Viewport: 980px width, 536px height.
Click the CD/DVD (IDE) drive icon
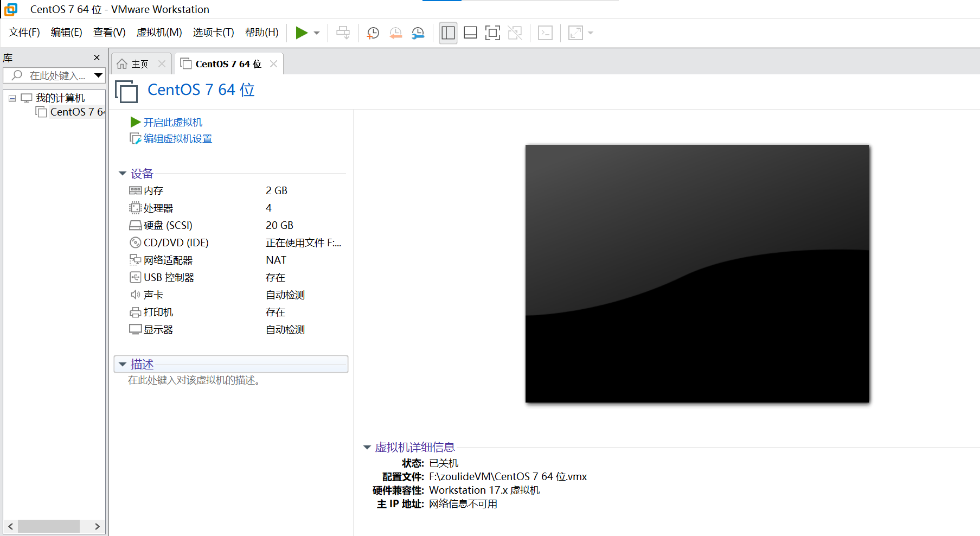click(x=135, y=243)
